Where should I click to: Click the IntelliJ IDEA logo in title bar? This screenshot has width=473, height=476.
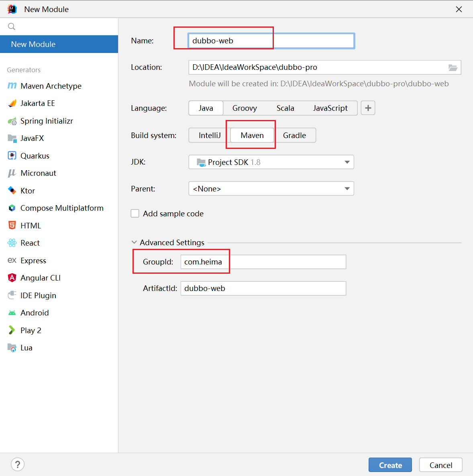tap(12, 9)
